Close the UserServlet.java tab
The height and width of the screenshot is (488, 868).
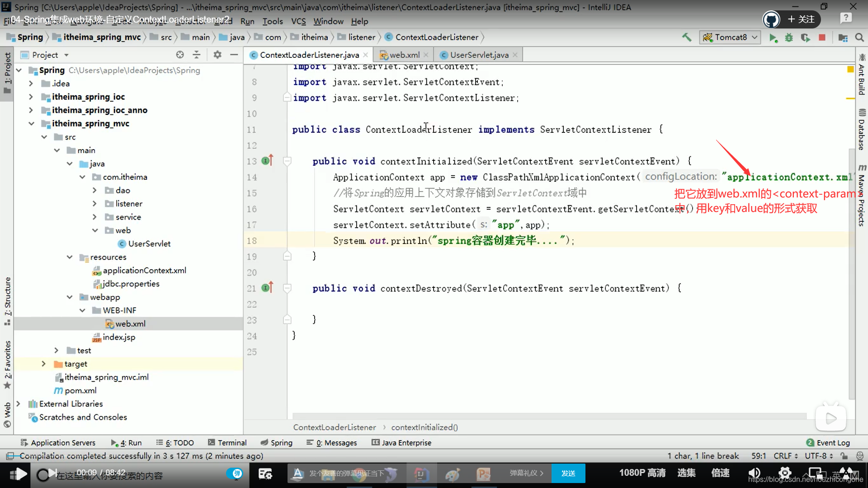click(515, 55)
